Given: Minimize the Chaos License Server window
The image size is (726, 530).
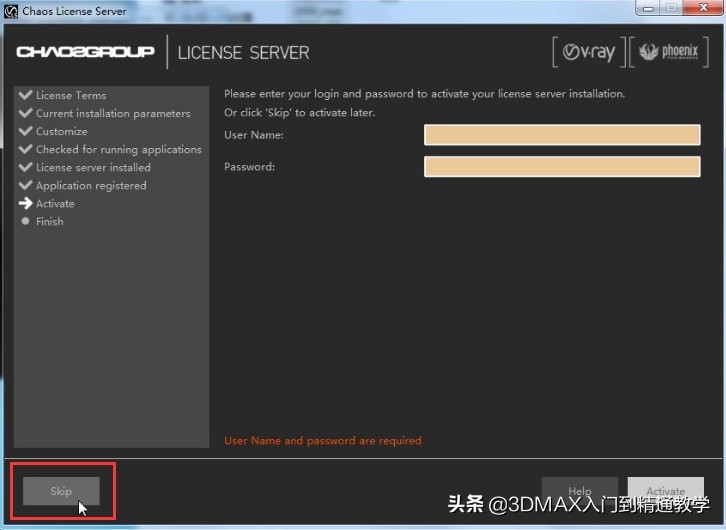Looking at the screenshot, I should click(x=648, y=8).
